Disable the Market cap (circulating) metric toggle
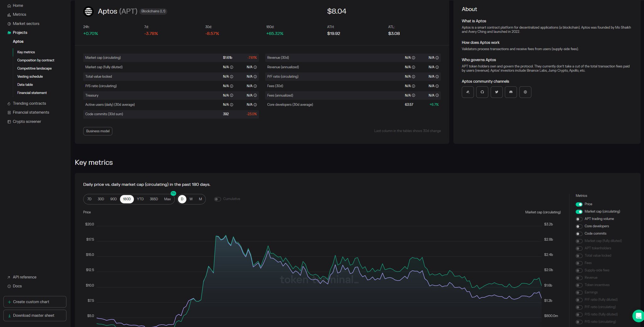 click(579, 212)
